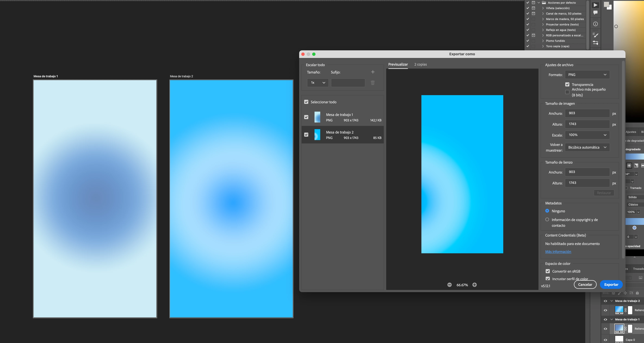644x343 pixels.
Task: Zoom out preview with the minus icon
Action: [450, 285]
